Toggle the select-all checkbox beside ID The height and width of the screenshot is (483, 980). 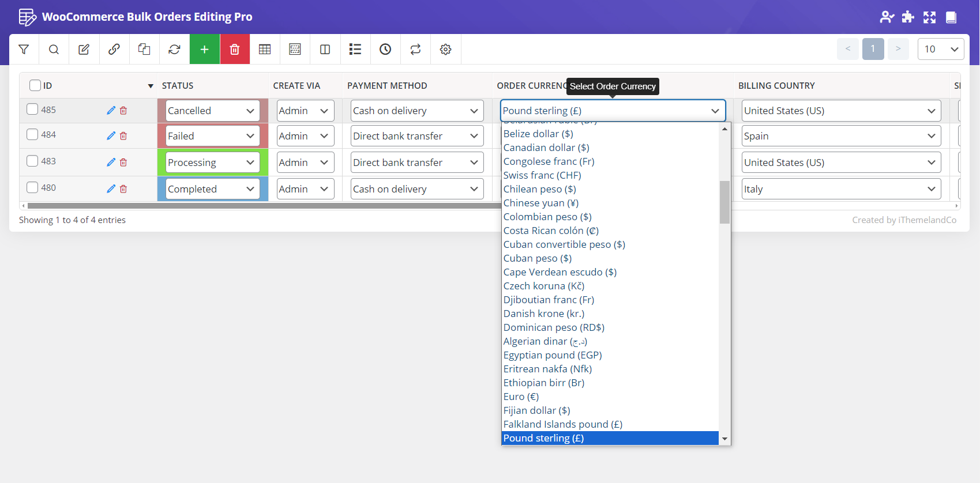(x=35, y=85)
